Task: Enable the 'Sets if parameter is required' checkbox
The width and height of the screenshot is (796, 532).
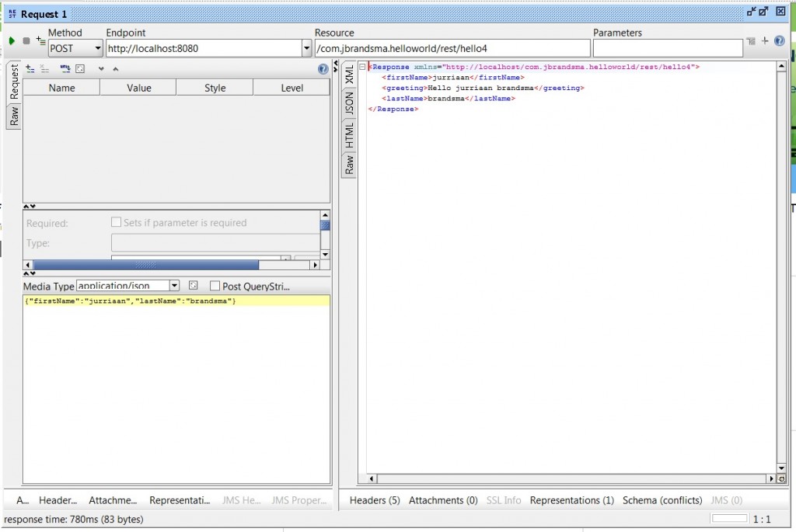Action: pyautogui.click(x=114, y=223)
